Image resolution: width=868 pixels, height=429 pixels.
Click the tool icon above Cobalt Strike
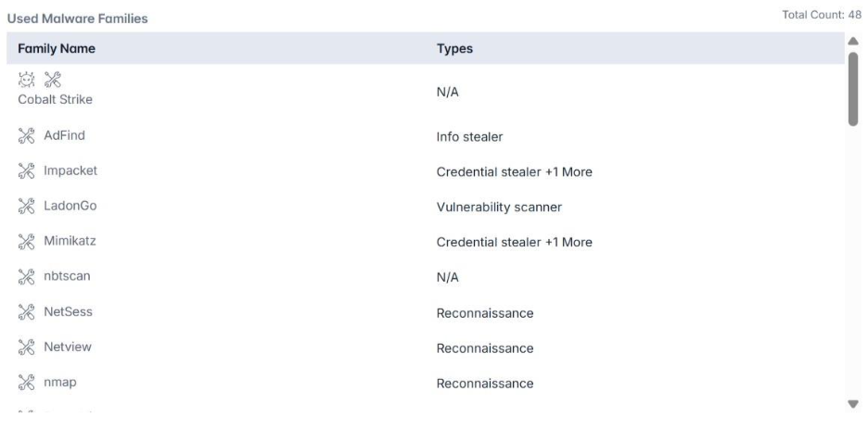pyautogui.click(x=45, y=82)
